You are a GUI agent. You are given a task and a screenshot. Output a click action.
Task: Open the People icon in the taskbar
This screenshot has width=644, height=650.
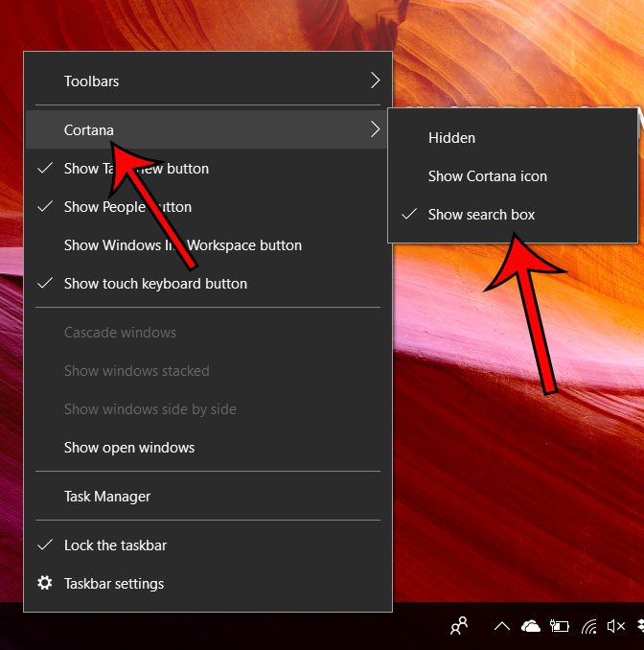459,626
